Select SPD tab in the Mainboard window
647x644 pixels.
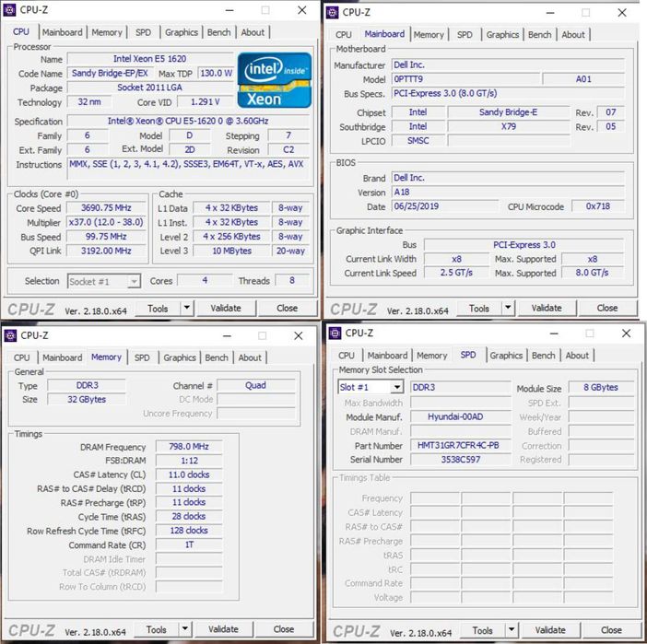point(465,35)
